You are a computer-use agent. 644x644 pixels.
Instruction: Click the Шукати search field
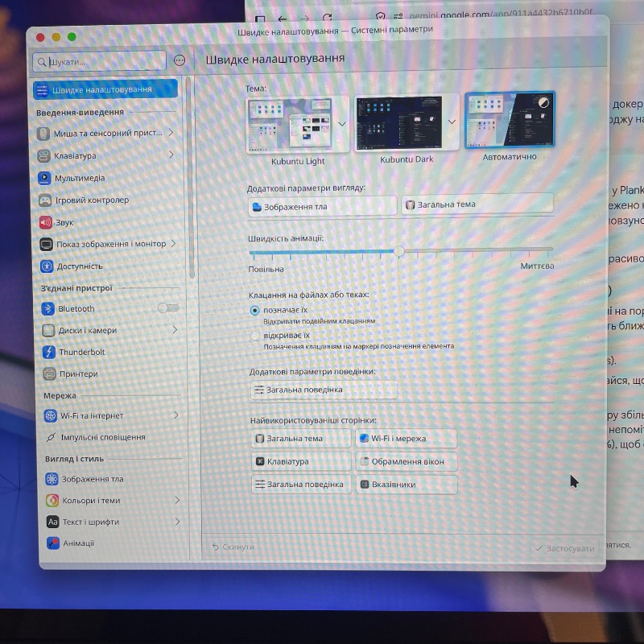pyautogui.click(x=99, y=62)
